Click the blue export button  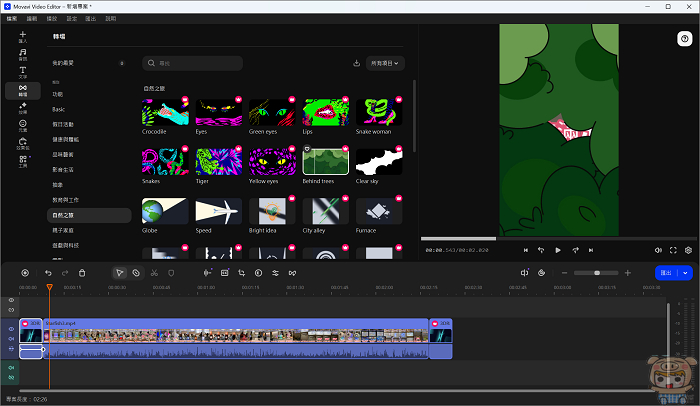(666, 272)
